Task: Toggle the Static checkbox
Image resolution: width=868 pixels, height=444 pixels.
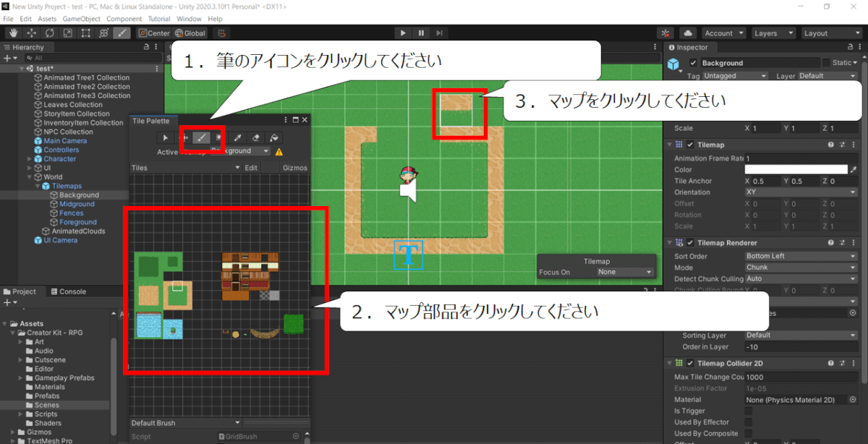Action: [x=826, y=63]
